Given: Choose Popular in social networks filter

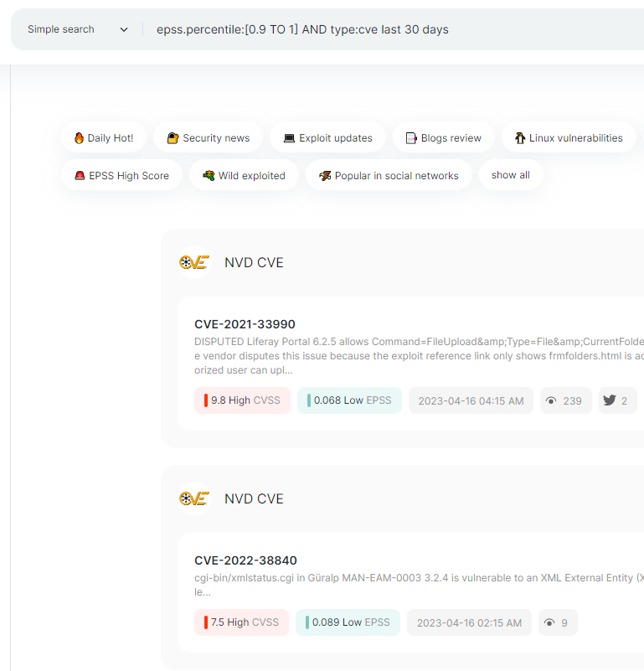Looking at the screenshot, I should point(388,176).
